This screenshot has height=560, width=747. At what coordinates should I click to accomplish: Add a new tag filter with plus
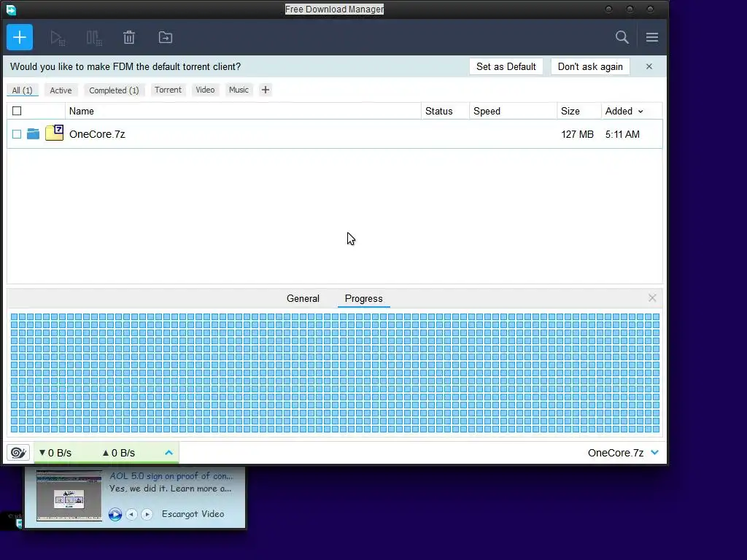(266, 90)
